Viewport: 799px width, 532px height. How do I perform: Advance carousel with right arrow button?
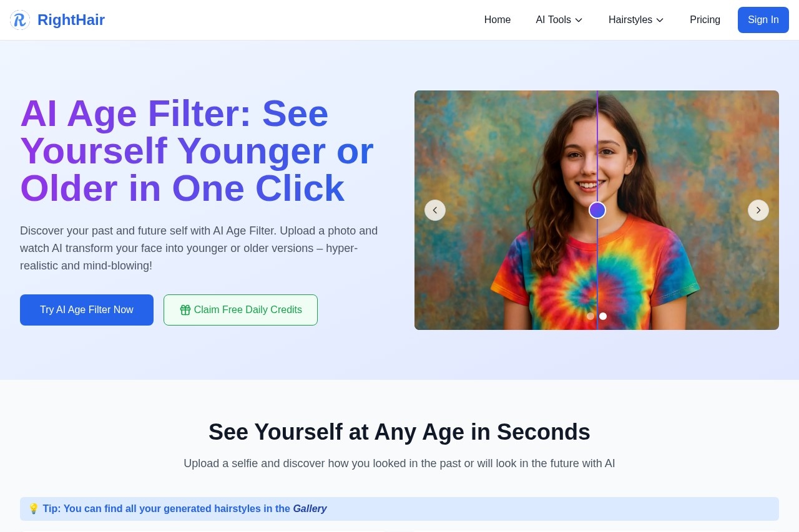758,210
